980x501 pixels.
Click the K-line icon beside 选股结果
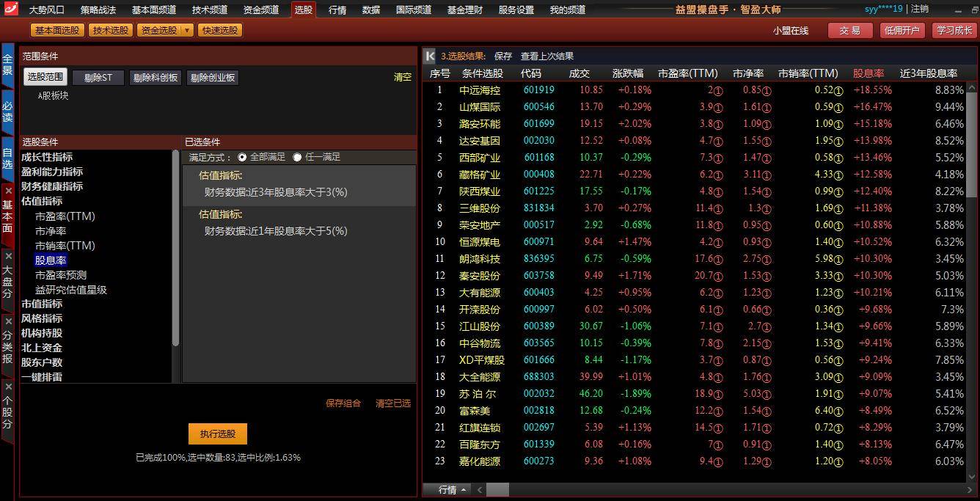coord(430,56)
